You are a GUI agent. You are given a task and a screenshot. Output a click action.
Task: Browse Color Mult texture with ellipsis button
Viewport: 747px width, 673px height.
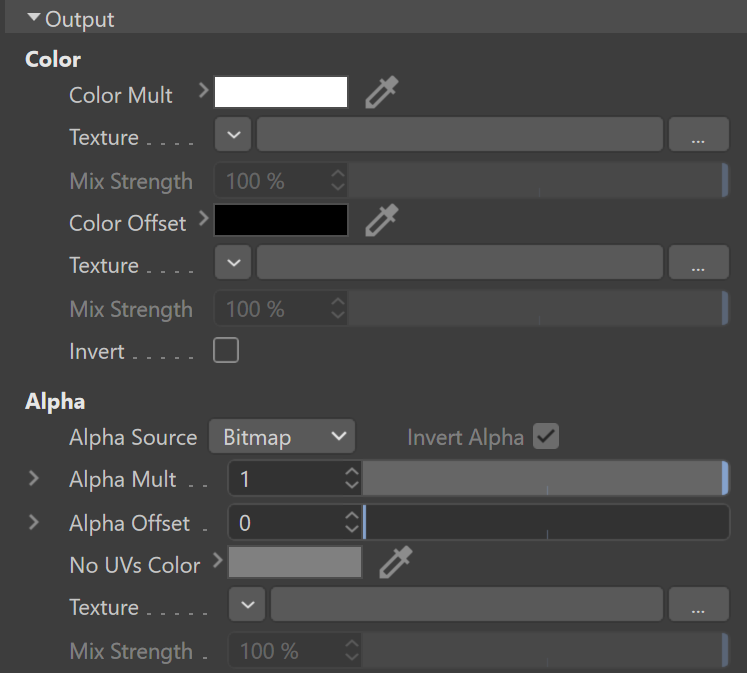(698, 134)
